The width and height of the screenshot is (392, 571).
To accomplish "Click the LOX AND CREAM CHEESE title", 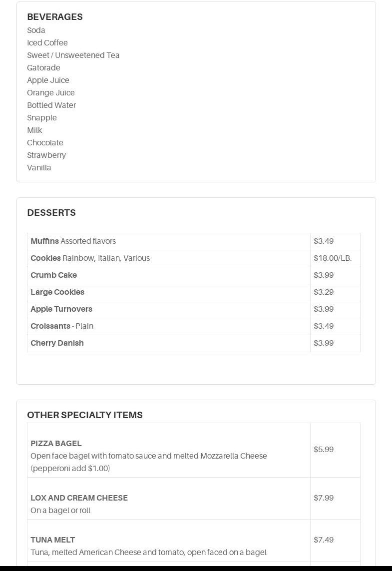I will click(79, 498).
